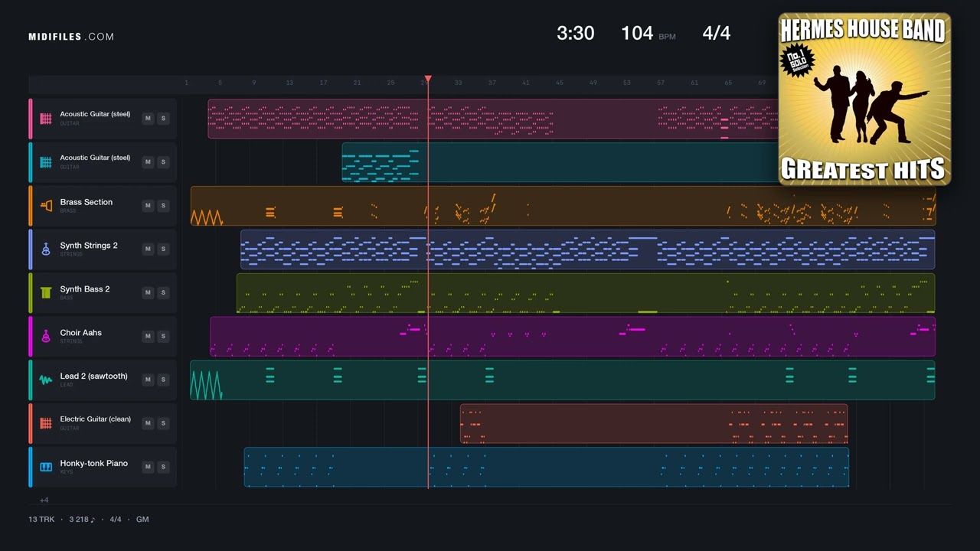Click the olive Synth Bass 2 clip
The height and width of the screenshot is (551, 980).
point(586,293)
